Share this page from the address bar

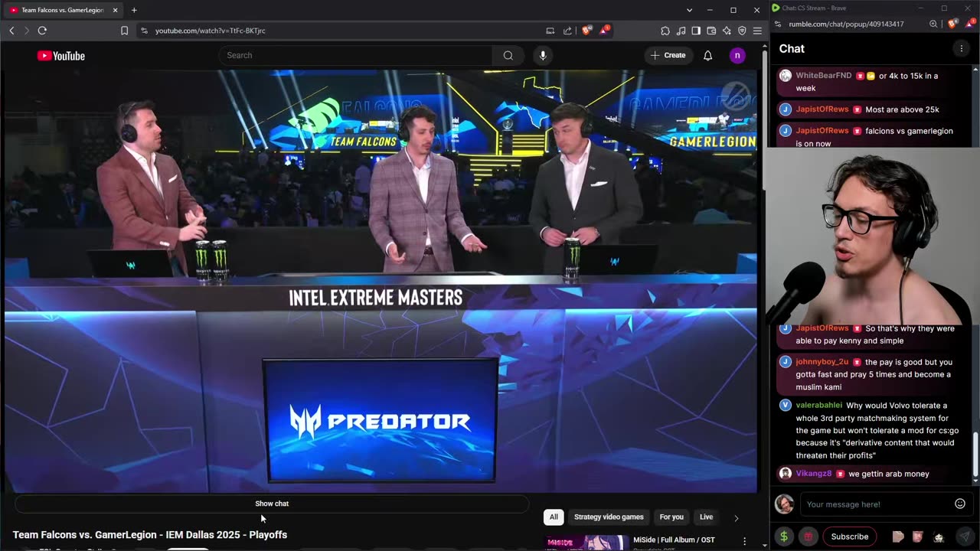point(567,31)
